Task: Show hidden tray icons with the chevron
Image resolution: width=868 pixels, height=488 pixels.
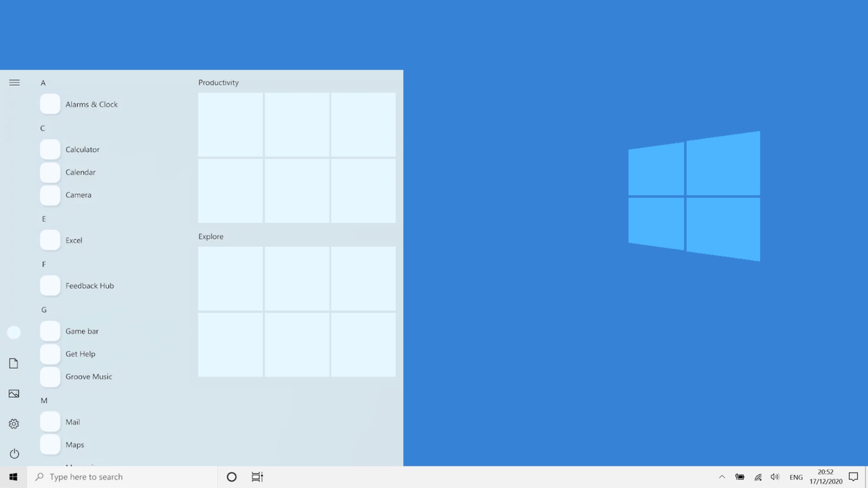Action: 722,477
